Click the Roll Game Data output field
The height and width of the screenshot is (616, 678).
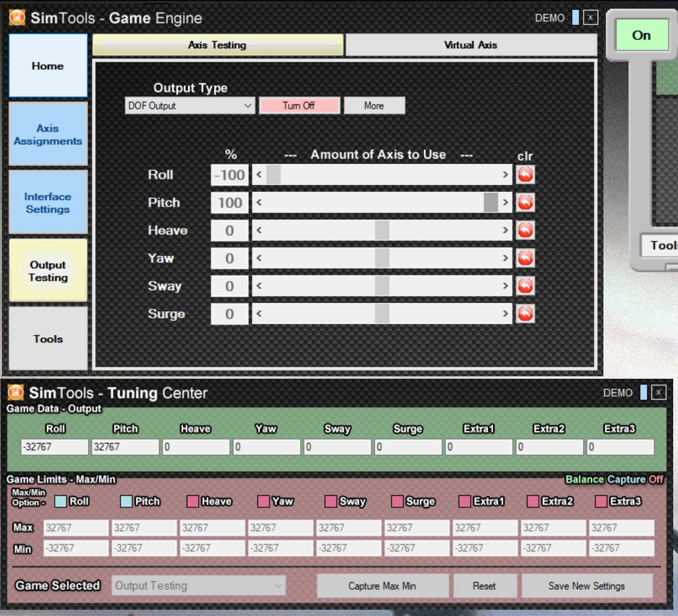tap(54, 447)
